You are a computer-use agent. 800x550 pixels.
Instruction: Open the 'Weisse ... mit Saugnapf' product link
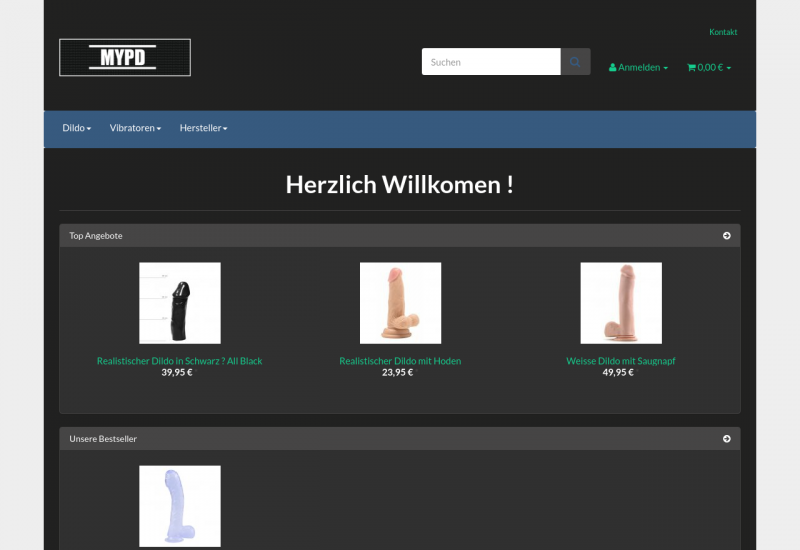[x=621, y=361]
